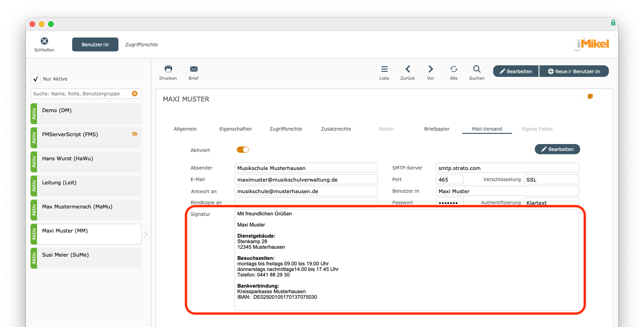Click the IBAN line in signature
This screenshot has height=327, width=644.
[277, 297]
